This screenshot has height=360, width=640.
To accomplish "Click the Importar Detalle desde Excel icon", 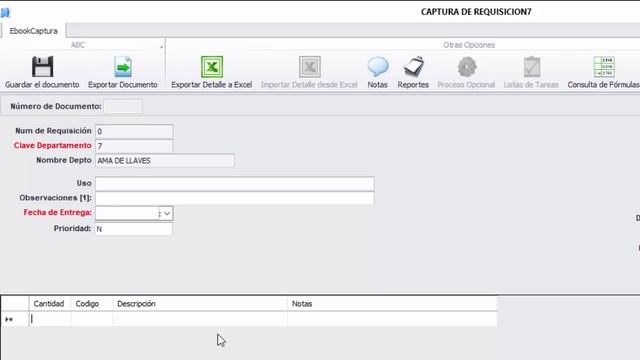I will (x=309, y=67).
